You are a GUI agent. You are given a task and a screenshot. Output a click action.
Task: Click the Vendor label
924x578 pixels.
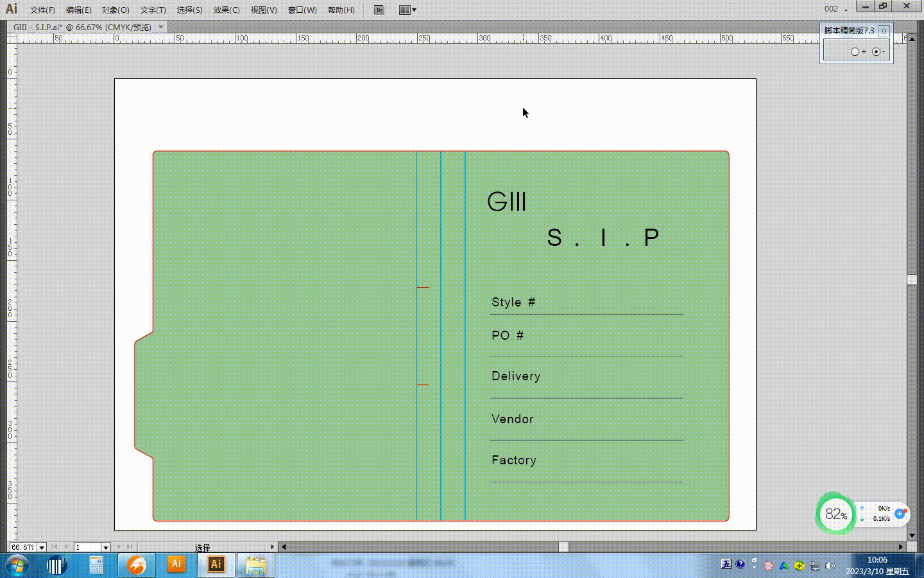512,419
